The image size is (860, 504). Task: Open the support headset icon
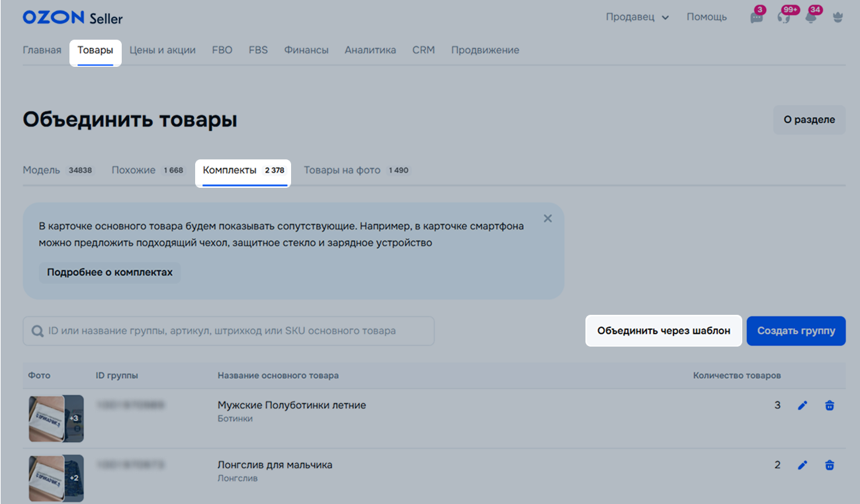784,18
